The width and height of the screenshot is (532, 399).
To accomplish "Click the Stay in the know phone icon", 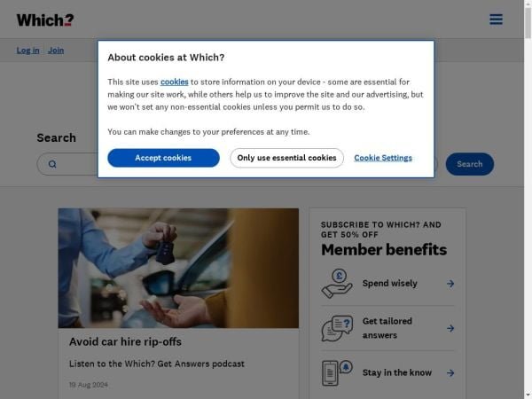I will click(337, 372).
